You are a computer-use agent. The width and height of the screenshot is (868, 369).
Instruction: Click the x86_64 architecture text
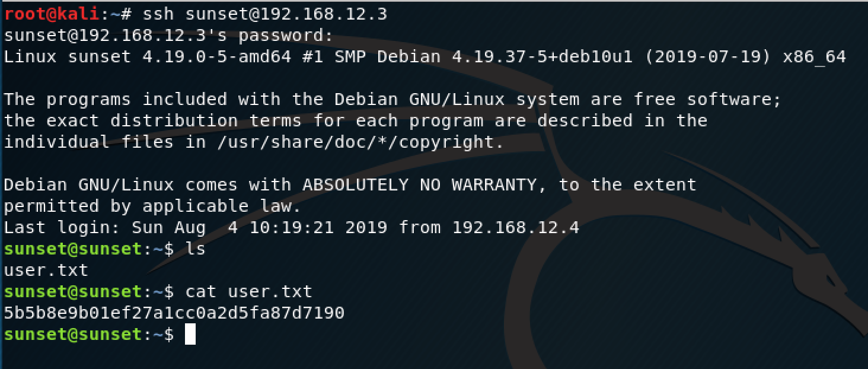coord(815,58)
